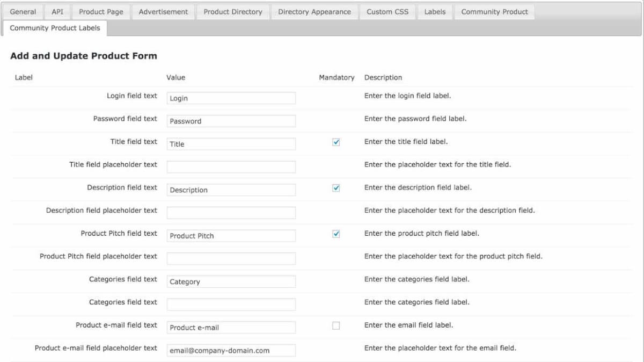
Task: Focus the email@company-domain.com placeholder input
Action: (231, 350)
